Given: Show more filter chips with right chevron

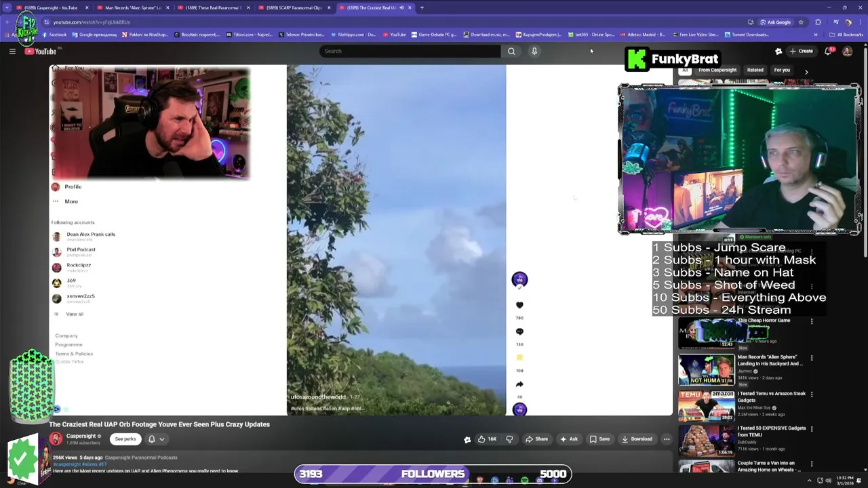Looking at the screenshot, I should click(x=806, y=71).
